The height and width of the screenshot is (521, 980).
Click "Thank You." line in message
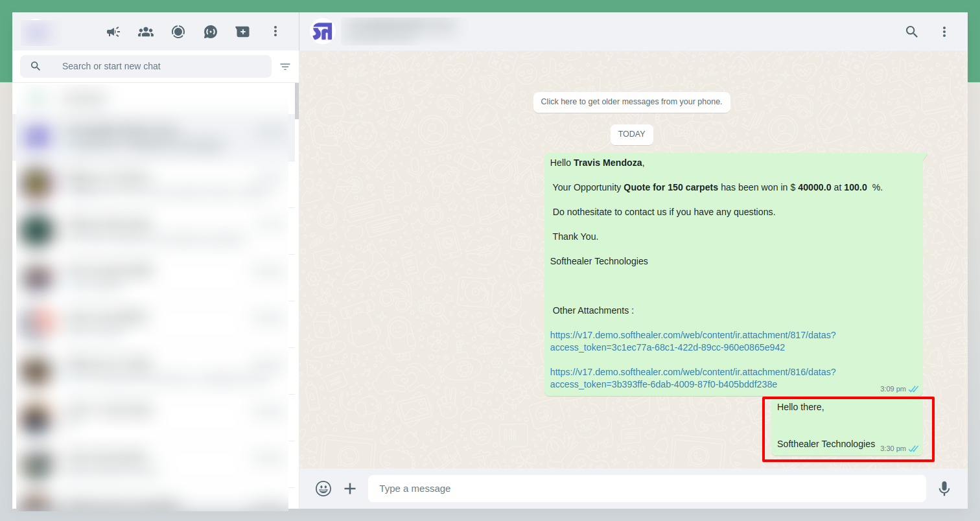(x=576, y=237)
